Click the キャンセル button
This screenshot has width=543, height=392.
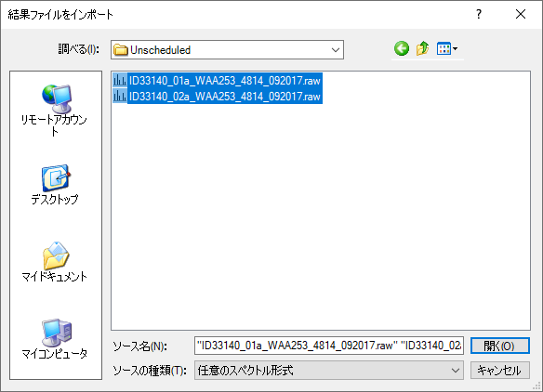click(x=499, y=371)
